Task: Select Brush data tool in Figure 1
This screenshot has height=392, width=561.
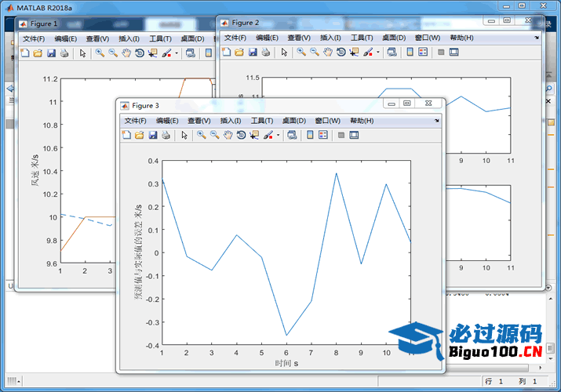Action: tap(166, 53)
